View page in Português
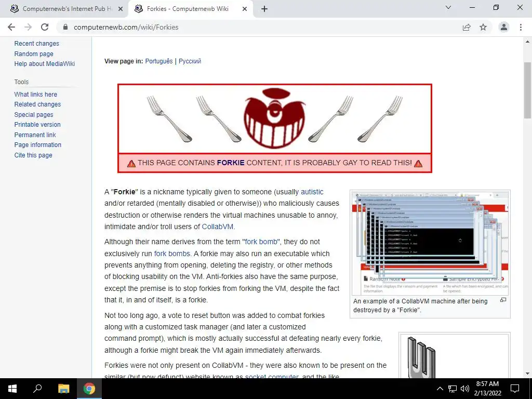 click(159, 61)
